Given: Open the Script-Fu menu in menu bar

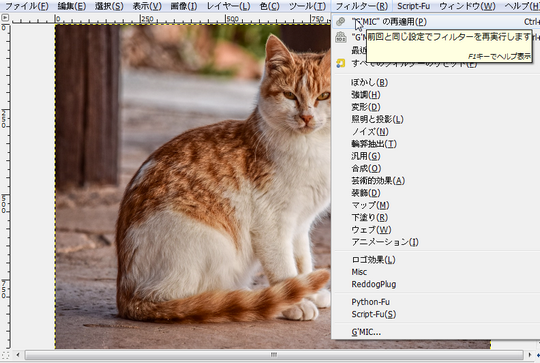Looking at the screenshot, I should [x=414, y=6].
